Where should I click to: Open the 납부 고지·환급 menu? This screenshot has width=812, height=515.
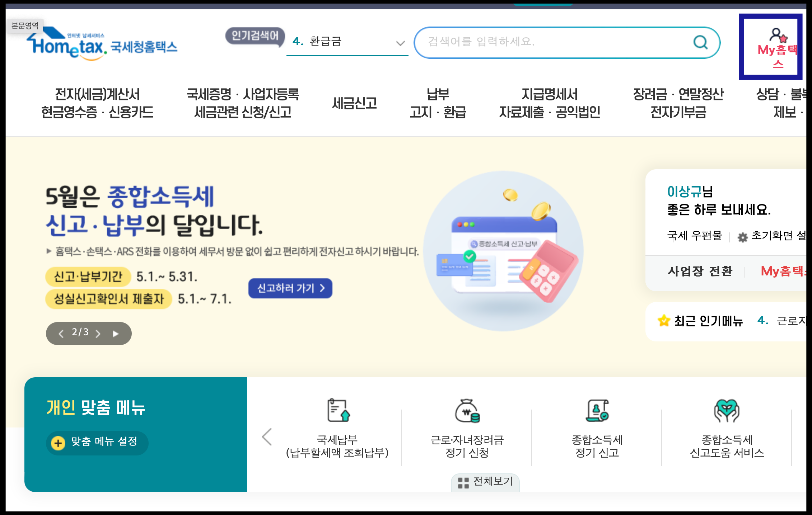[438, 103]
